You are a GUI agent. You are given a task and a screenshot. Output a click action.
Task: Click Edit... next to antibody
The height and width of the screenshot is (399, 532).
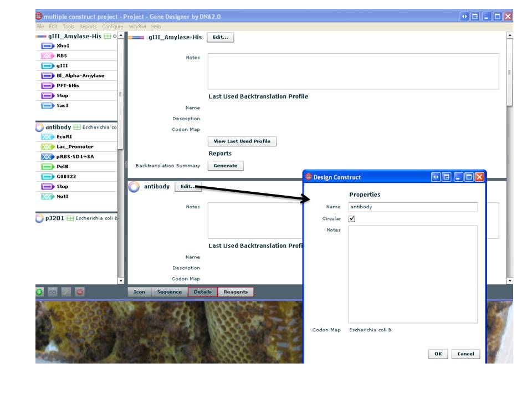[188, 187]
